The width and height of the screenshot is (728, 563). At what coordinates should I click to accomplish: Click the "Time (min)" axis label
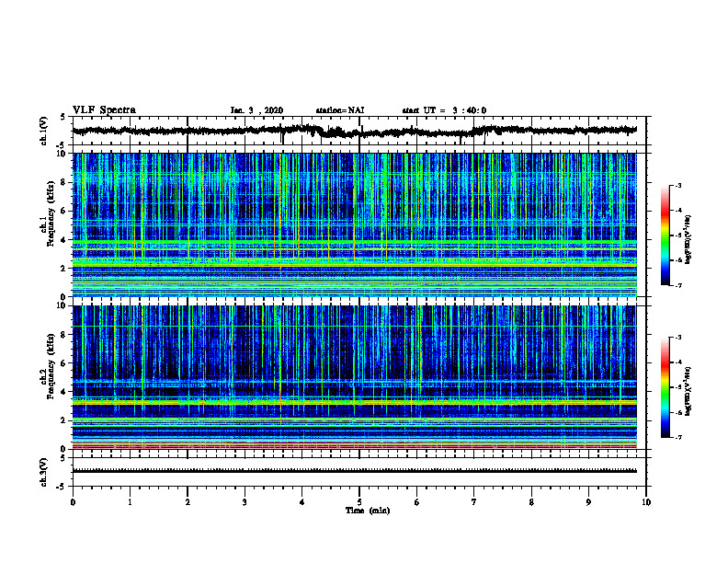[x=368, y=511]
